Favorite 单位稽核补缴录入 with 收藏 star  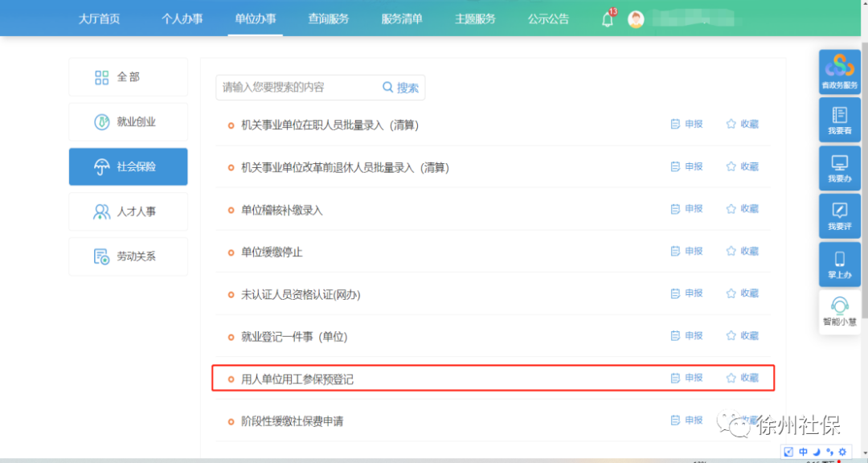coord(742,209)
